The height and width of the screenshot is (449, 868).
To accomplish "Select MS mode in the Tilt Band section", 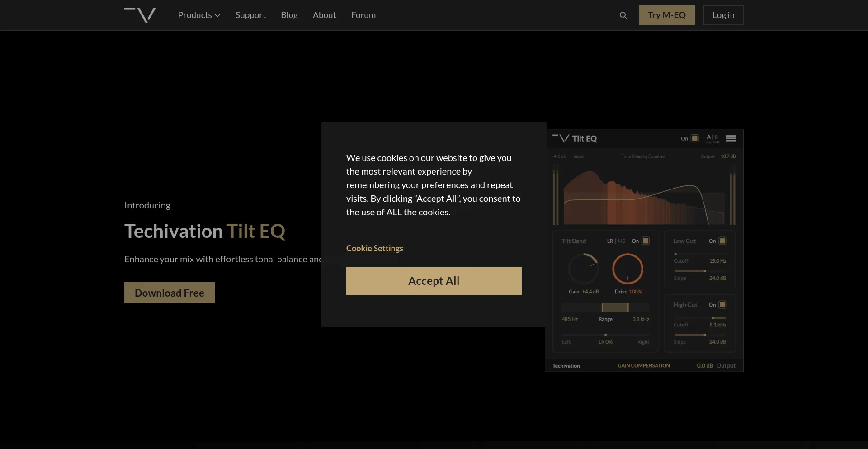I will point(621,241).
